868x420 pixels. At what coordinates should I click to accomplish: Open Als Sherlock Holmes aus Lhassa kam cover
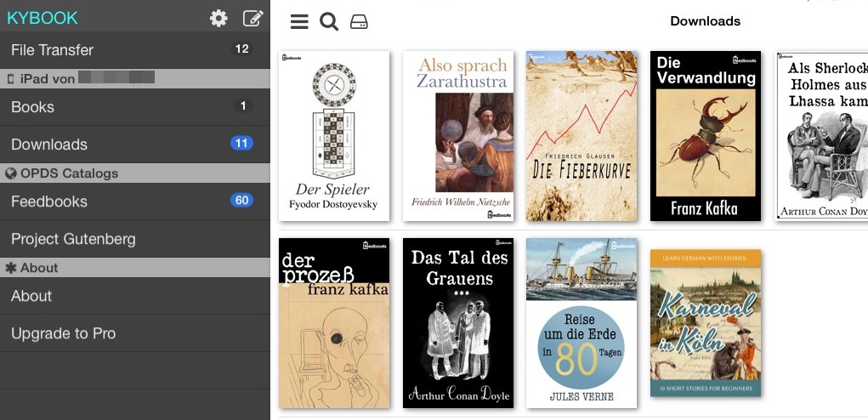coord(821,136)
